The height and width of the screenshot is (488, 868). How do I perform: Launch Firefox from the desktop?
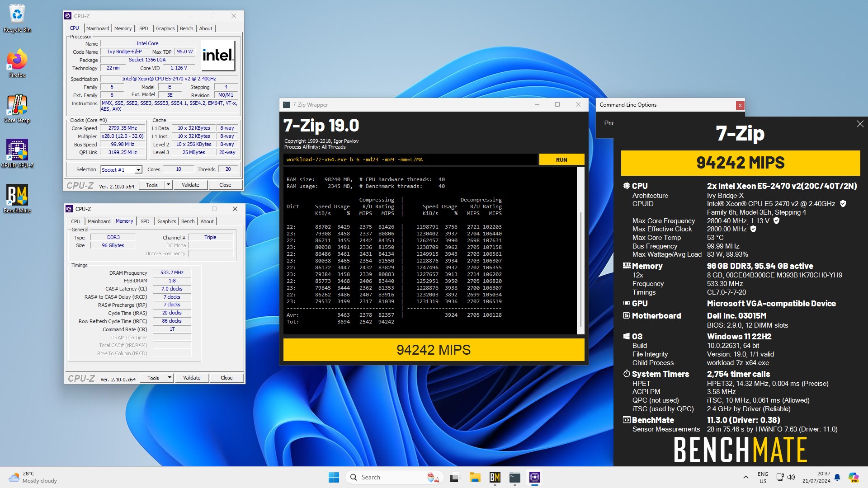coord(17,63)
